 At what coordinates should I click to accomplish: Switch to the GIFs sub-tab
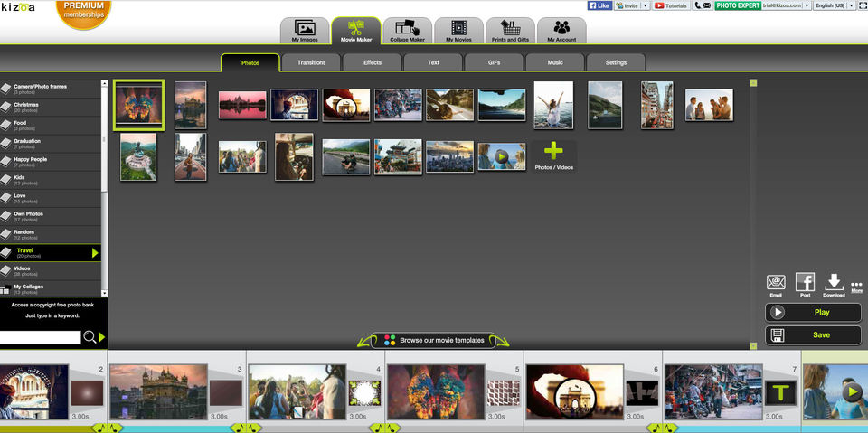[495, 62]
